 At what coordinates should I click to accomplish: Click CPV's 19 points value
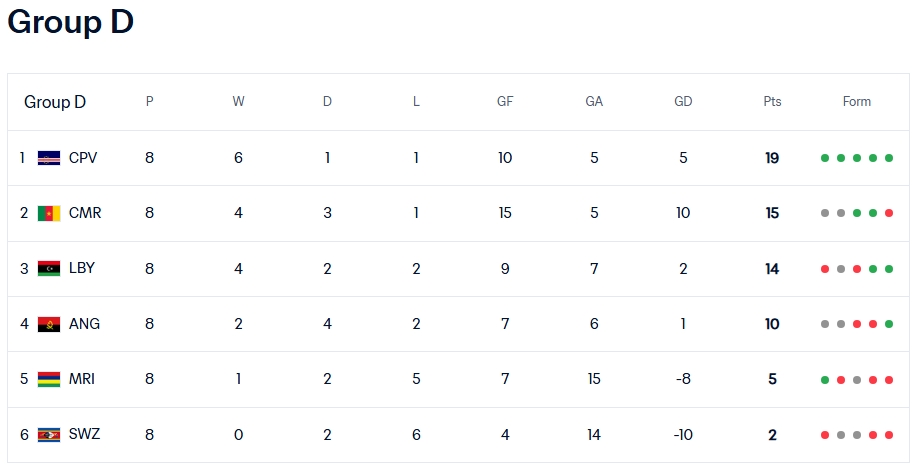coord(772,158)
